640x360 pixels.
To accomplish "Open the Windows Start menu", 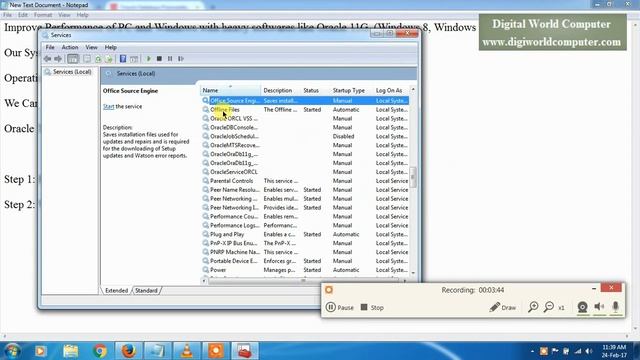I will click(12, 351).
